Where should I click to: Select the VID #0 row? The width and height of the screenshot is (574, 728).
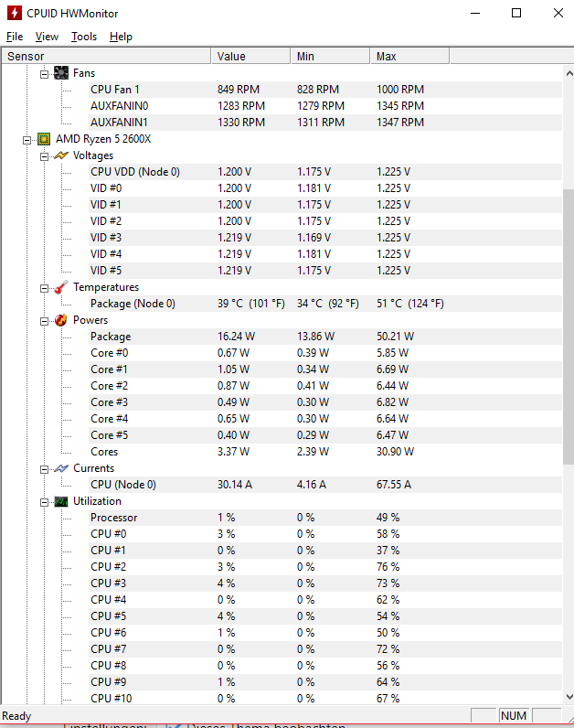[325, 188]
